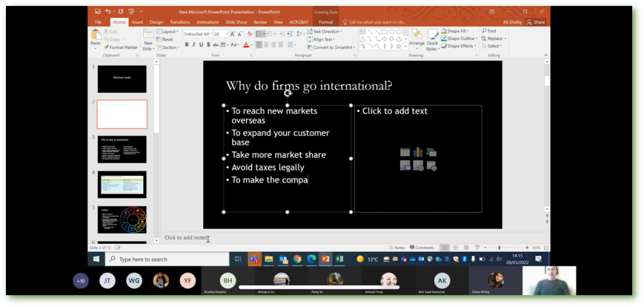Image resolution: width=644 pixels, height=307 pixels.
Task: Increase list indent level
Action: (x=289, y=33)
